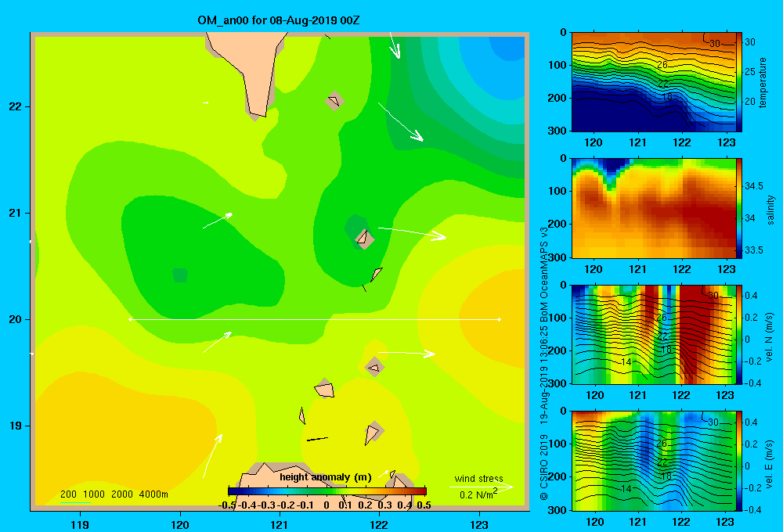Screen dimensions: 783x532
Task: Select the 'wind stress' legend label
Action: 479,478
